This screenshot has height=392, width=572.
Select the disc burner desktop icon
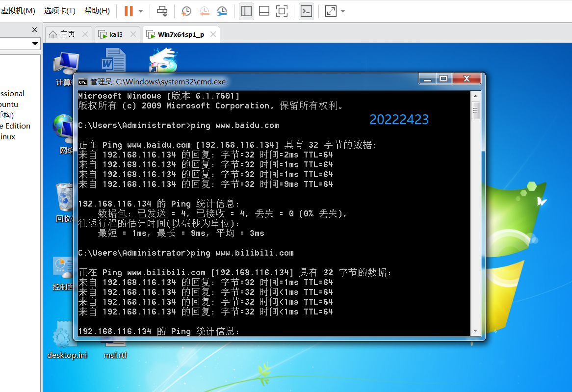[163, 60]
